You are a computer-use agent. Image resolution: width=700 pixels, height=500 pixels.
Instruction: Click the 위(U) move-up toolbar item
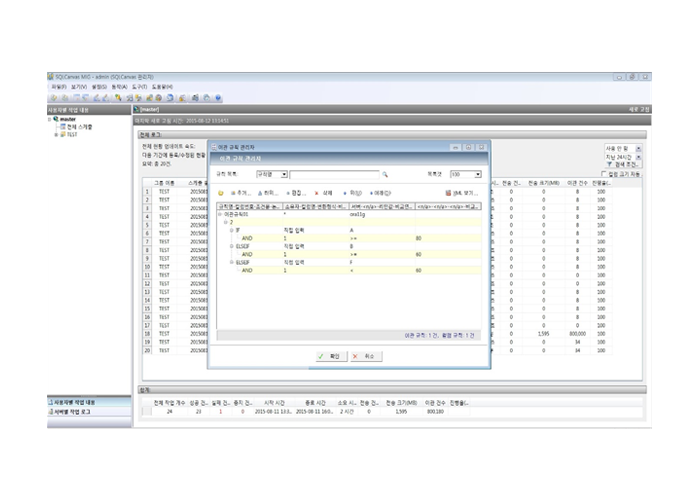(x=352, y=193)
